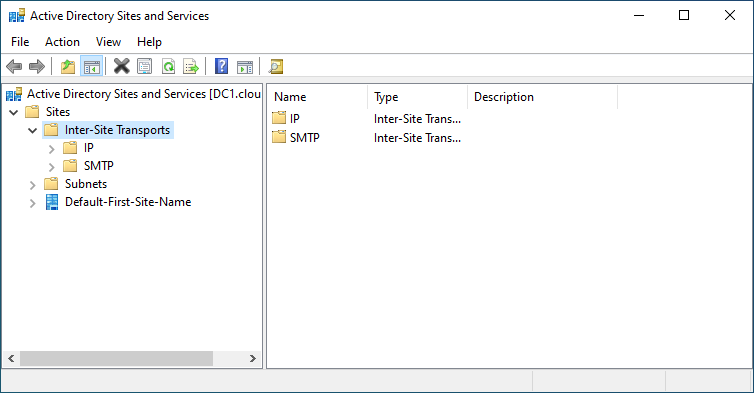Click SMTP folder icon in list pane

279,137
